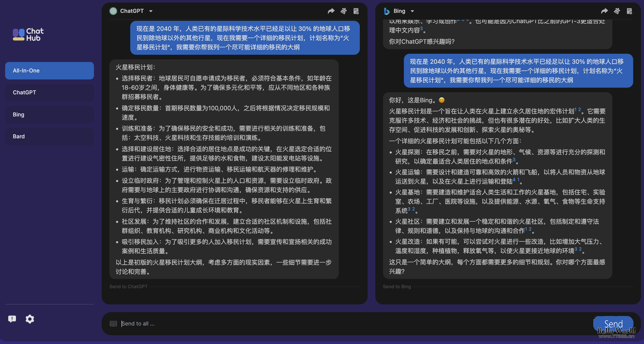Click the 'Send to all' input field
This screenshot has width=644, height=344.
click(x=232, y=323)
